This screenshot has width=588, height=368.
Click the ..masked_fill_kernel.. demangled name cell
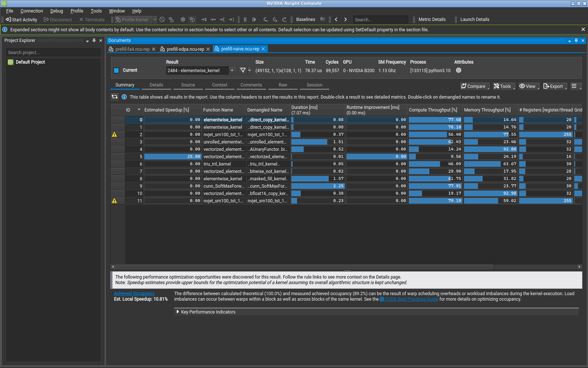click(268, 179)
